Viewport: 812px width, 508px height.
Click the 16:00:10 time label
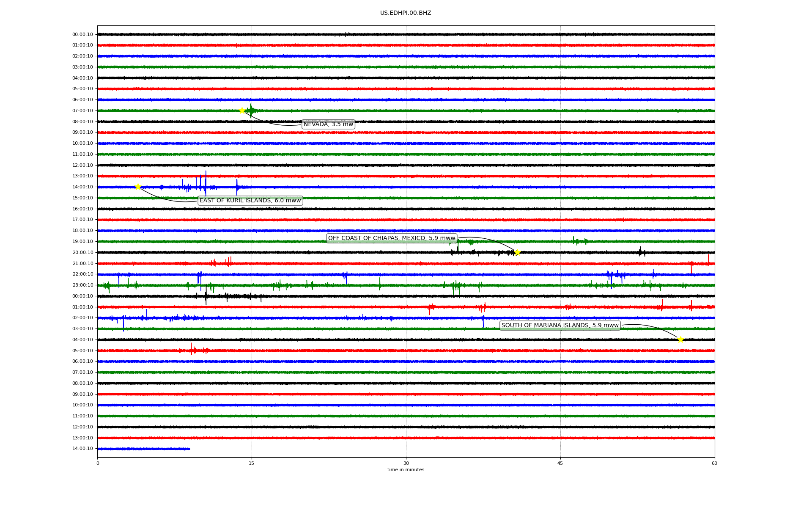(x=82, y=209)
